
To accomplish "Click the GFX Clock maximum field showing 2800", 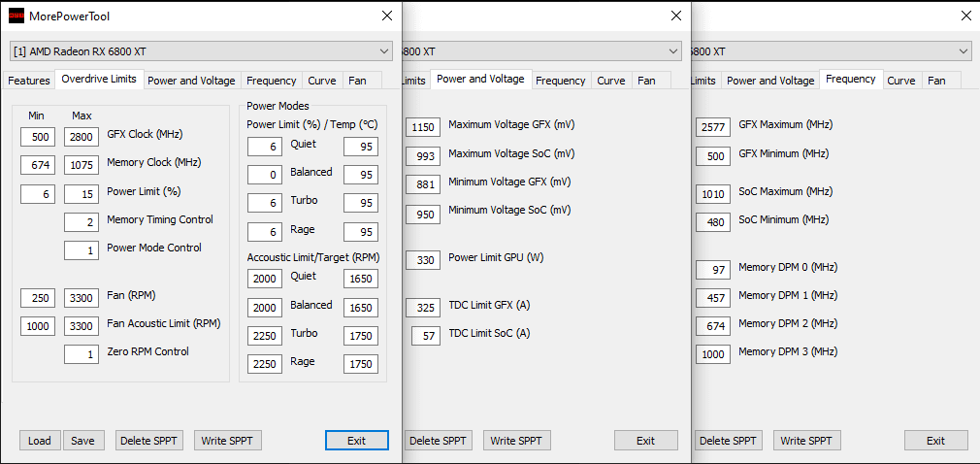I will [82, 137].
